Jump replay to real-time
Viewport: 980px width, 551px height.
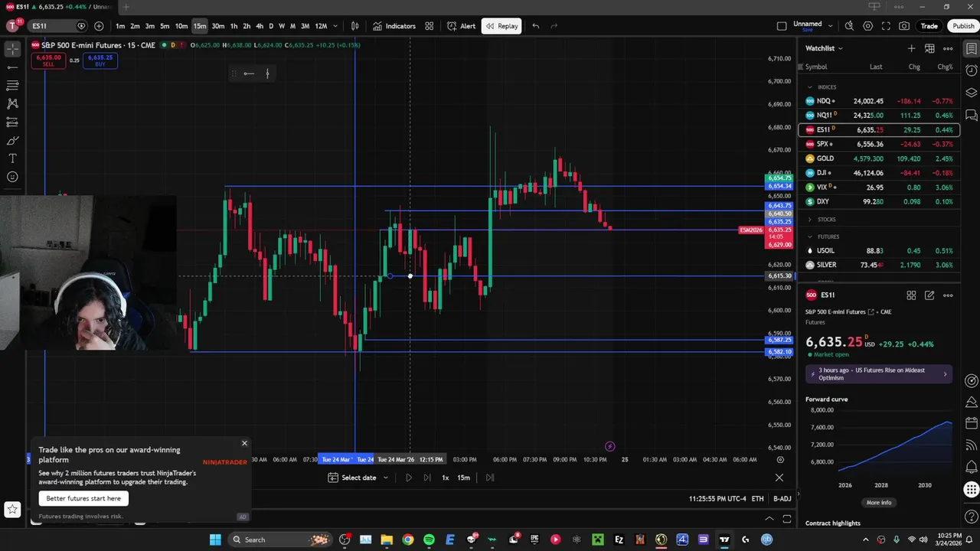[x=490, y=478]
